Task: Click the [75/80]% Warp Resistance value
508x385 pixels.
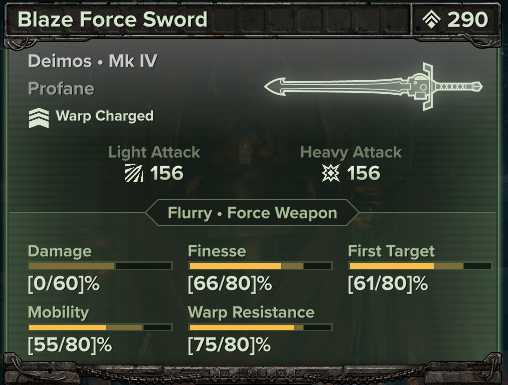Action: [229, 345]
